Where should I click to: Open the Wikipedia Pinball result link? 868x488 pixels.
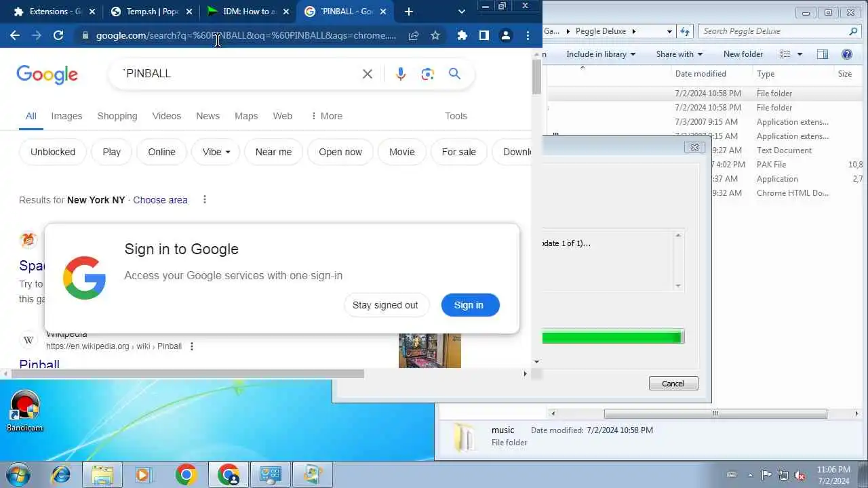pos(39,364)
